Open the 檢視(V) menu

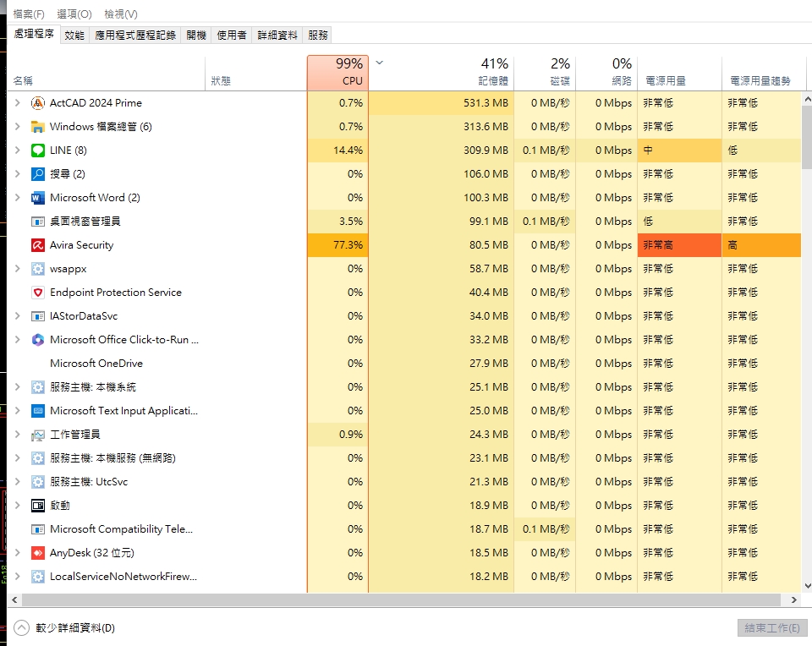[x=121, y=14]
